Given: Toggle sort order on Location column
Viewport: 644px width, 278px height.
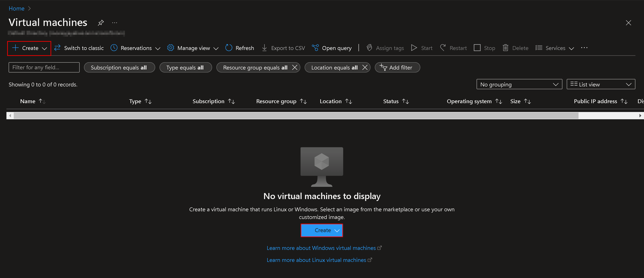Looking at the screenshot, I should point(349,101).
